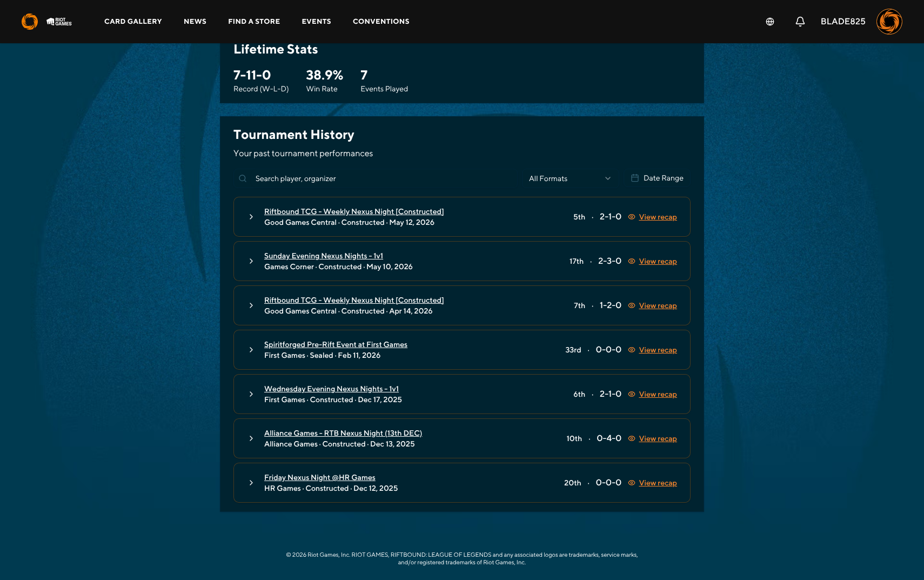Click eye icon for Friday Nexus Night

632,483
